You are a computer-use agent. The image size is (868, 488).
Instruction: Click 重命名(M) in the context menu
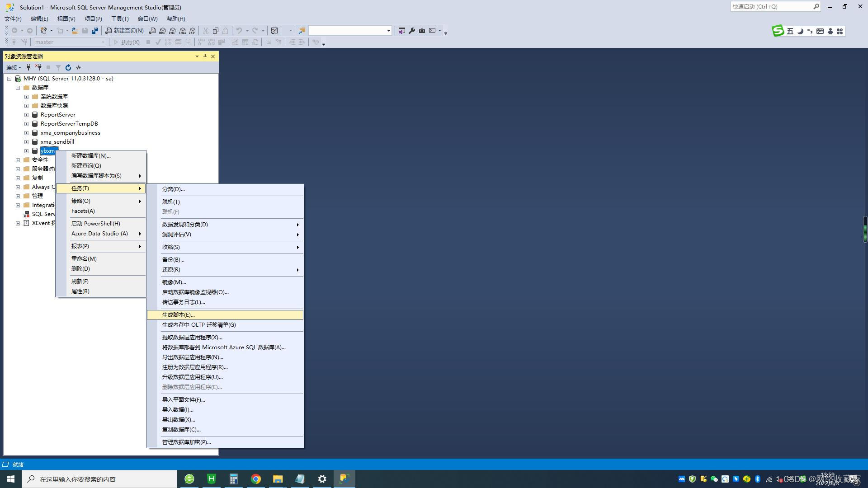[84, 258]
